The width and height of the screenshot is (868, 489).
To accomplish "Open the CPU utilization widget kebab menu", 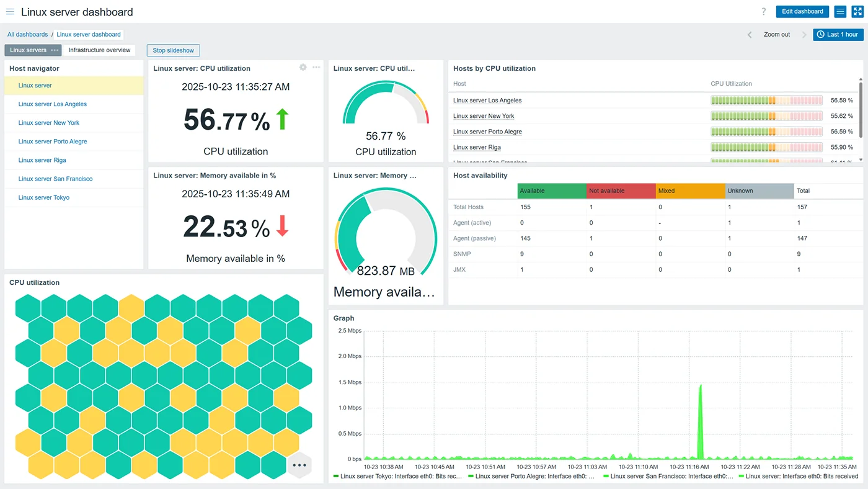I will coord(316,67).
